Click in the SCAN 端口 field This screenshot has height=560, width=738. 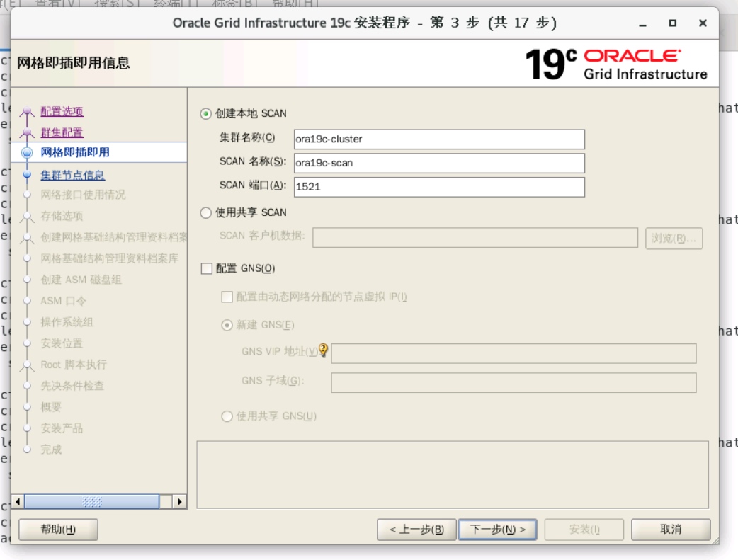(x=439, y=187)
